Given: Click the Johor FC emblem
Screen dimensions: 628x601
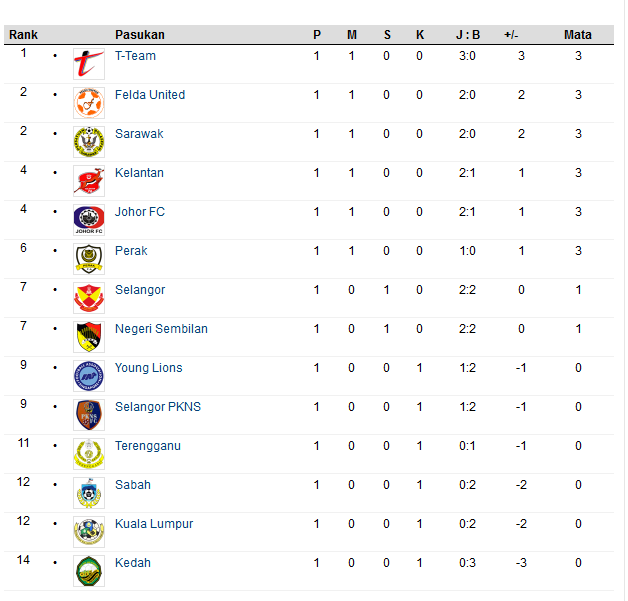Looking at the screenshot, I should pos(89,220).
